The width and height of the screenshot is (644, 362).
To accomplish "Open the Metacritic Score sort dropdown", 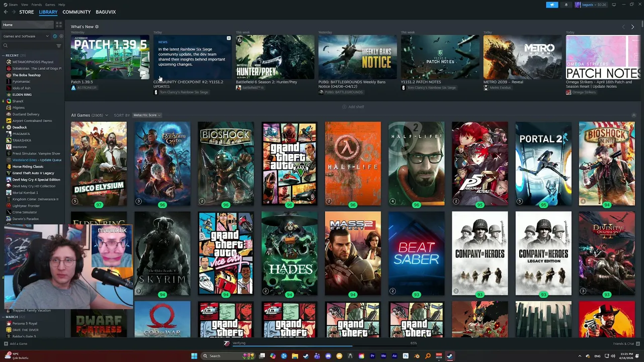I will click(146, 115).
